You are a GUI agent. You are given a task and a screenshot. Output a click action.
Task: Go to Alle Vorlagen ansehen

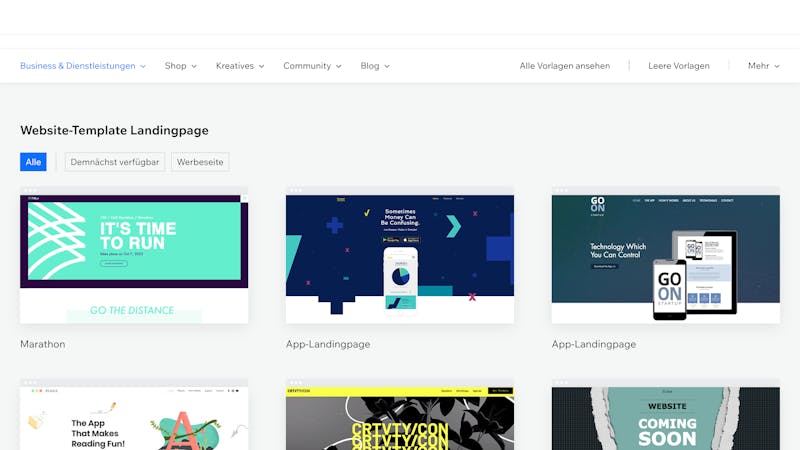tap(565, 66)
